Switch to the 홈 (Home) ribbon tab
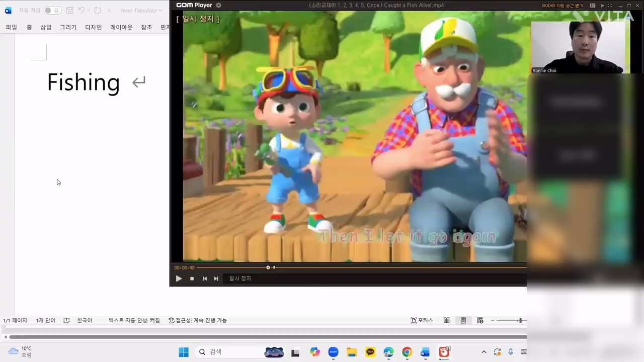 click(x=29, y=27)
